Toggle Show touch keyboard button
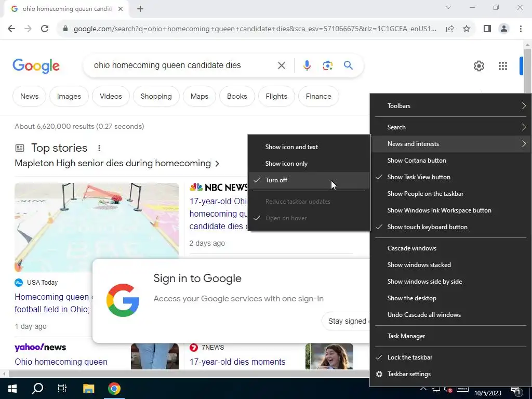 pos(449,227)
